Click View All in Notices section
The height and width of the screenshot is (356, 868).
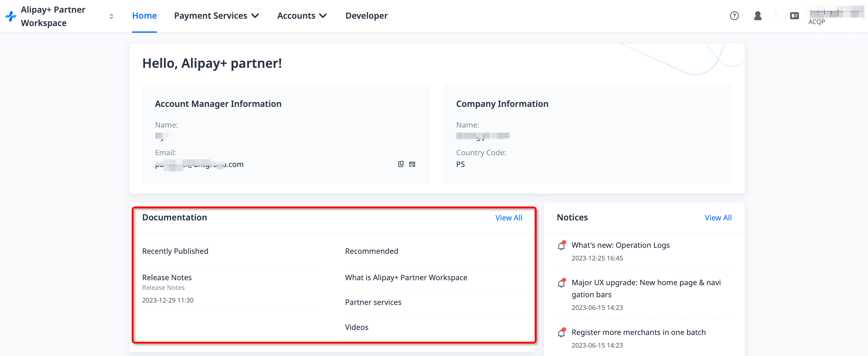718,218
